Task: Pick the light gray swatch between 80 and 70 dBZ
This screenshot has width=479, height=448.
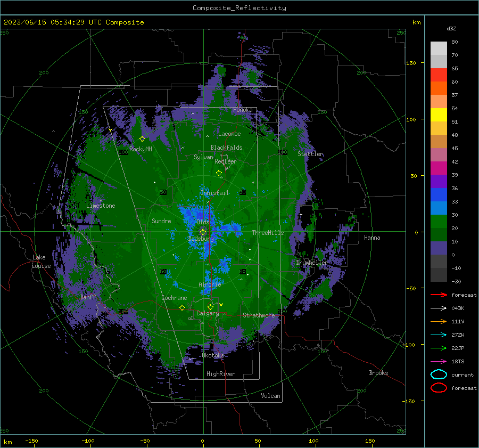Action: pyautogui.click(x=439, y=48)
